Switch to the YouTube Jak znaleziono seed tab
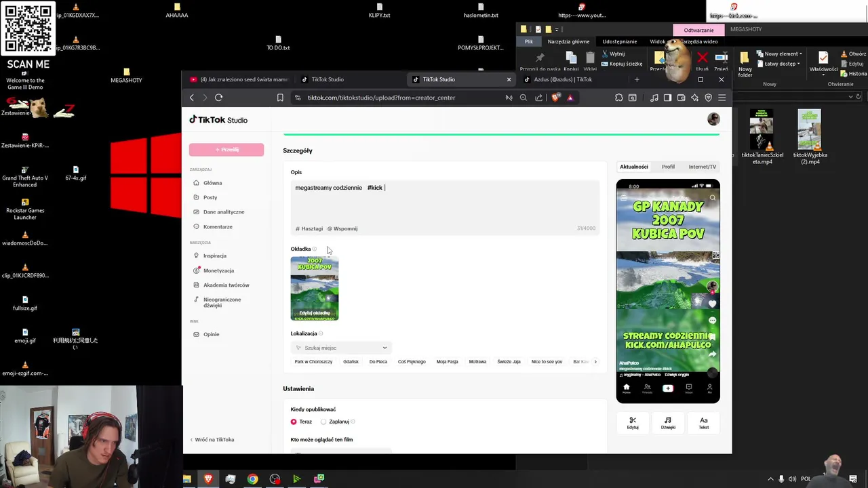The image size is (868, 488). tap(238, 79)
